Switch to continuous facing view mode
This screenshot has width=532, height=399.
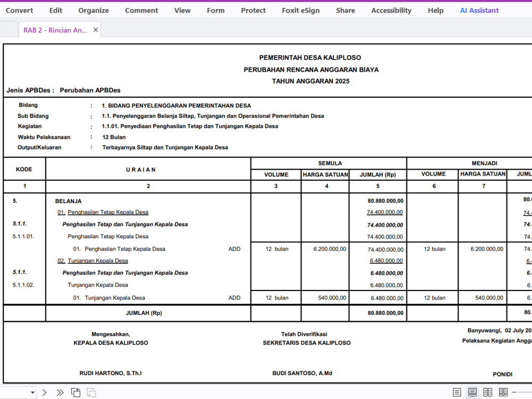(503, 393)
